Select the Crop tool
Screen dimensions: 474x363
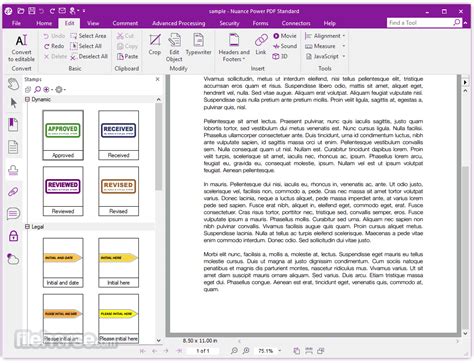(155, 45)
